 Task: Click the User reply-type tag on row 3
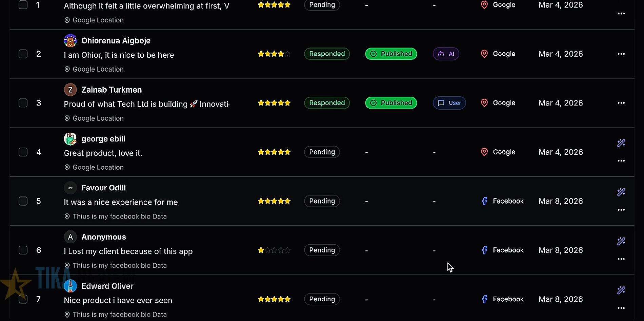449,103
